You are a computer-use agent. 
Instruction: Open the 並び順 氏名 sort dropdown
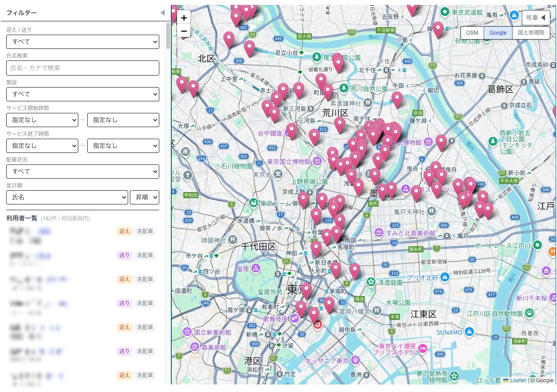(67, 197)
